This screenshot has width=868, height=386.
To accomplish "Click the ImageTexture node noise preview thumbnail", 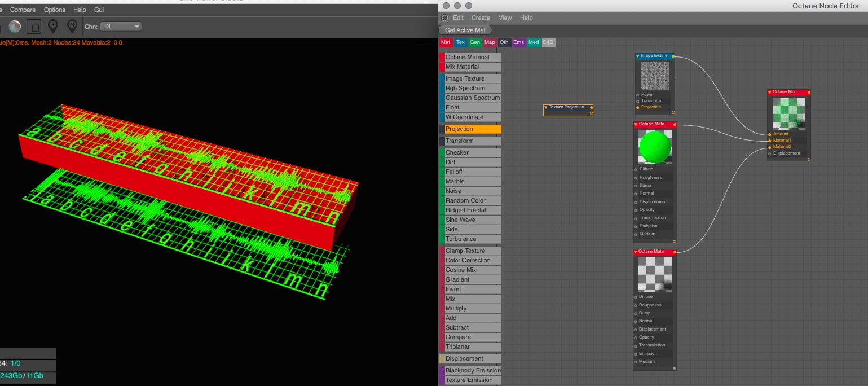I will coord(655,76).
